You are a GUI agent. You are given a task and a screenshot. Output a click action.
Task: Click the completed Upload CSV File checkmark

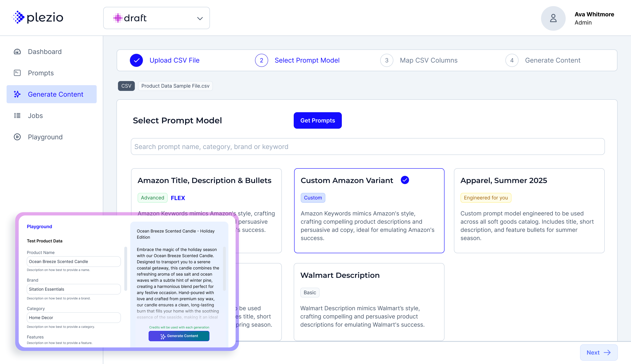point(136,60)
